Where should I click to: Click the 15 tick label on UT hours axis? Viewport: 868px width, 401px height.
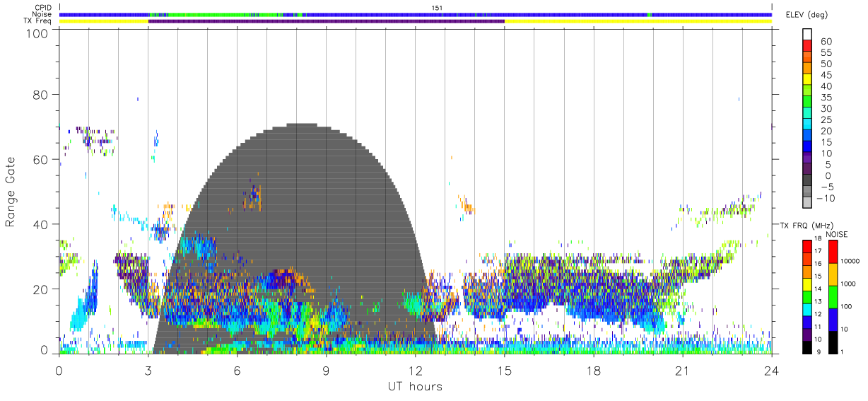[505, 371]
